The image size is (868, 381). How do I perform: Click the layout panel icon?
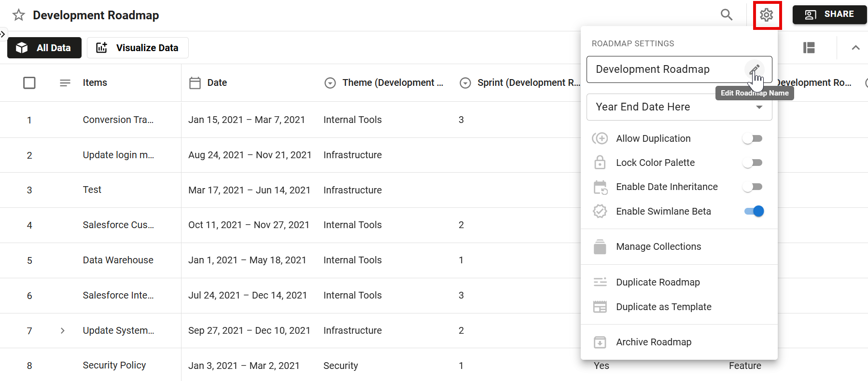tap(809, 48)
